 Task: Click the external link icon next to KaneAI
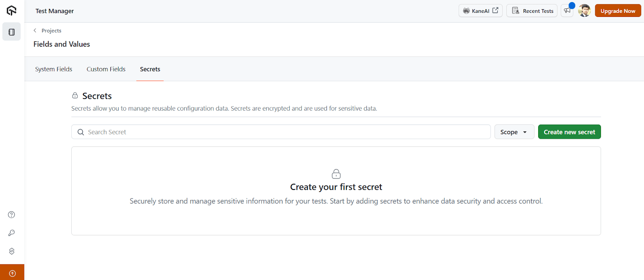(495, 10)
